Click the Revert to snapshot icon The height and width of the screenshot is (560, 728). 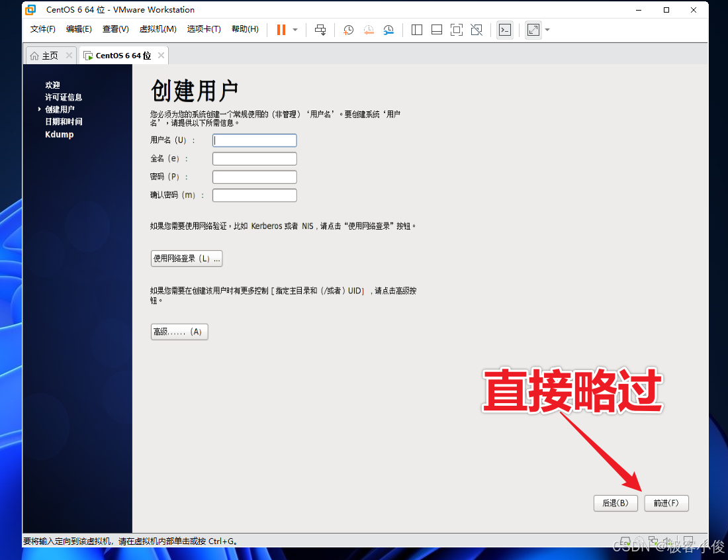tap(369, 30)
